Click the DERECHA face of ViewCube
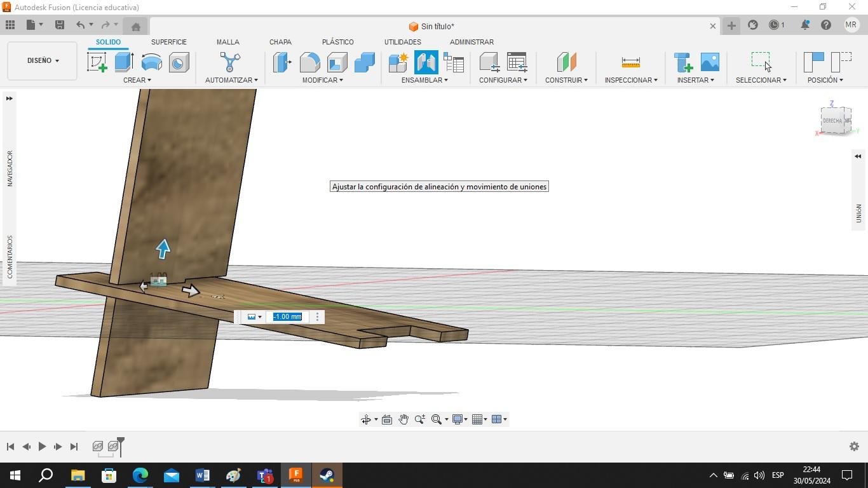Viewport: 868px width, 488px height. point(832,121)
